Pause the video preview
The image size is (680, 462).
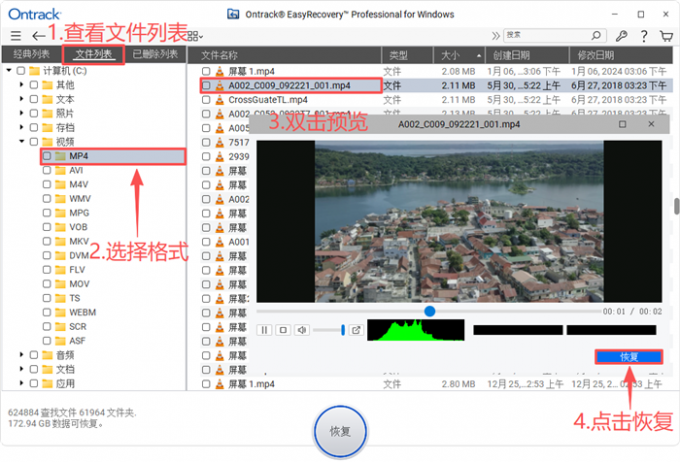[x=264, y=330]
